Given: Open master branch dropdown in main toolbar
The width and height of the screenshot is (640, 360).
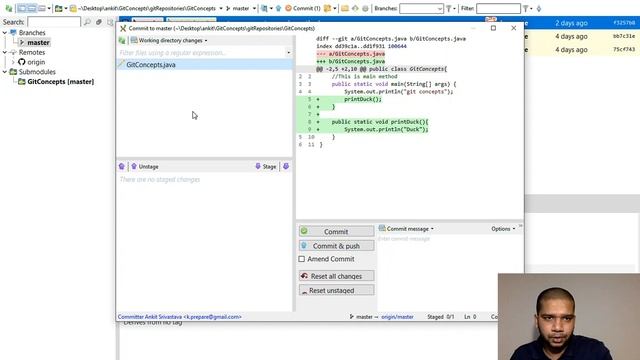Looking at the screenshot, I should [x=254, y=8].
